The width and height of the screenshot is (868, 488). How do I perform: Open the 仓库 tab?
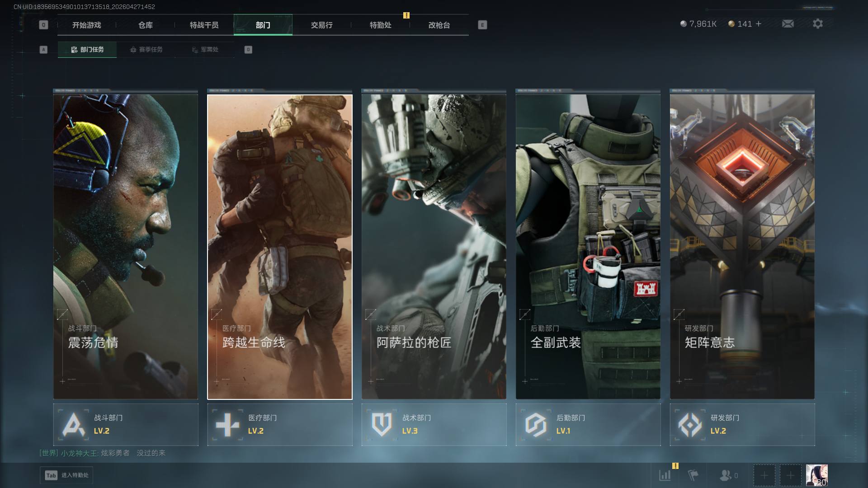click(146, 25)
